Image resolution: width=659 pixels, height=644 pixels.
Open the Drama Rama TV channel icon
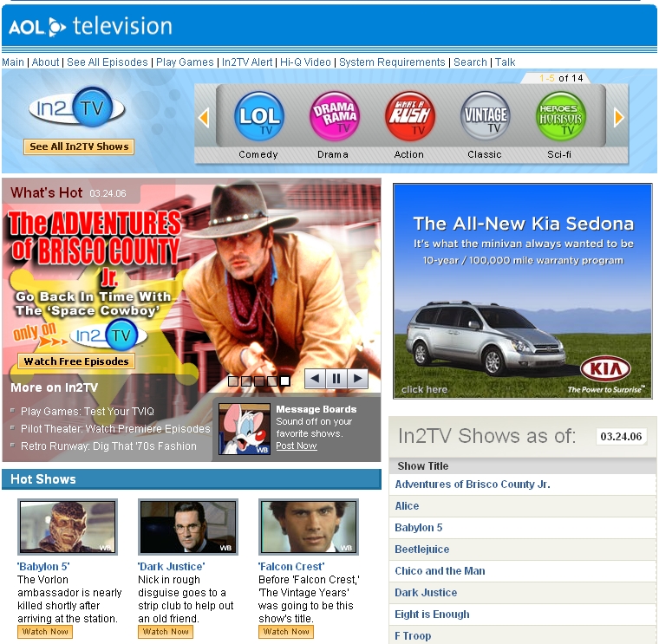(334, 116)
